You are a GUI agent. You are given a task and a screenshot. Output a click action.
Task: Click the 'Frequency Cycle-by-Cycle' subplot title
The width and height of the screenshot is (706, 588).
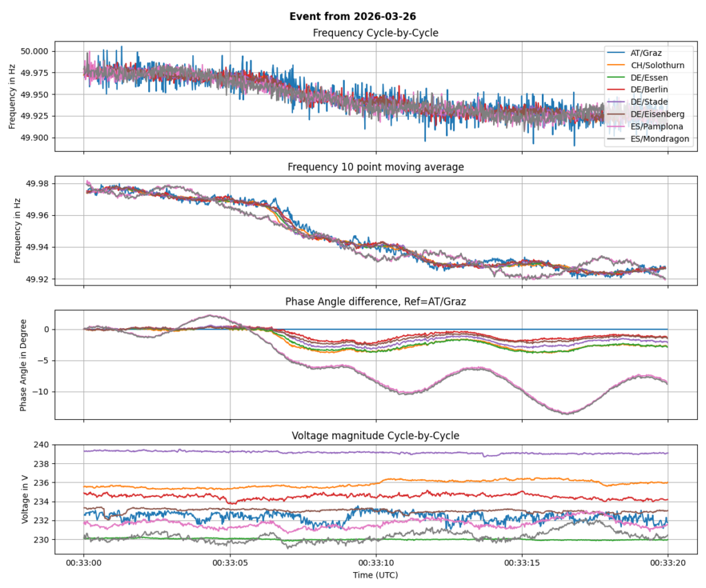[376, 33]
